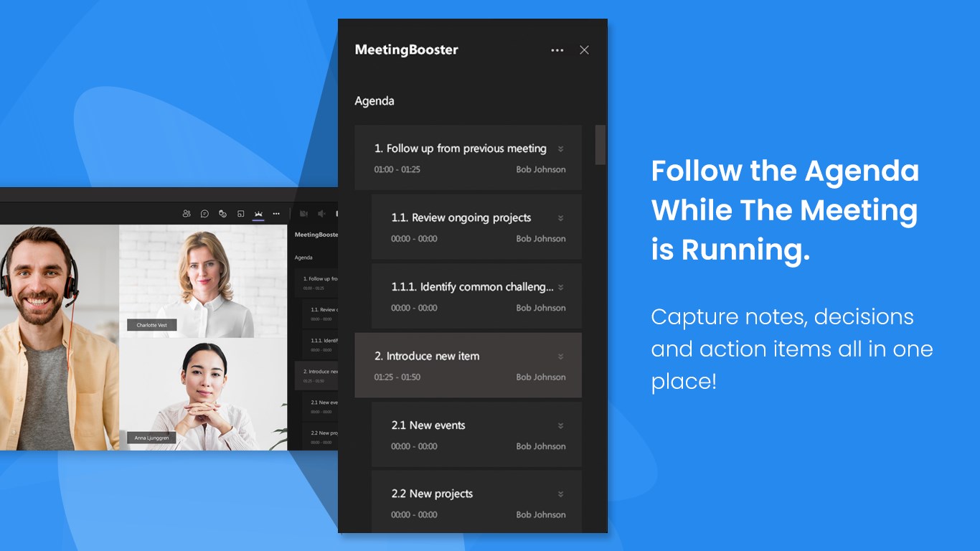Click '1. Follow up' item in small Teams panel

(x=316, y=283)
